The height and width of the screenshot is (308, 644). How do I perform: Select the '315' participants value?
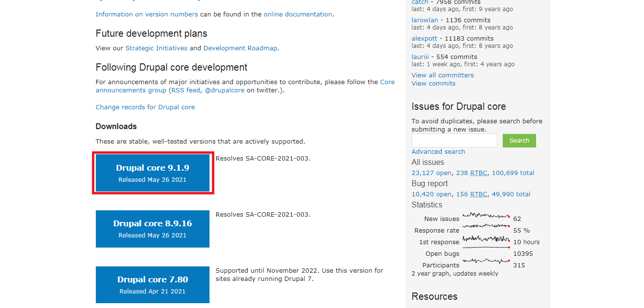point(519,265)
